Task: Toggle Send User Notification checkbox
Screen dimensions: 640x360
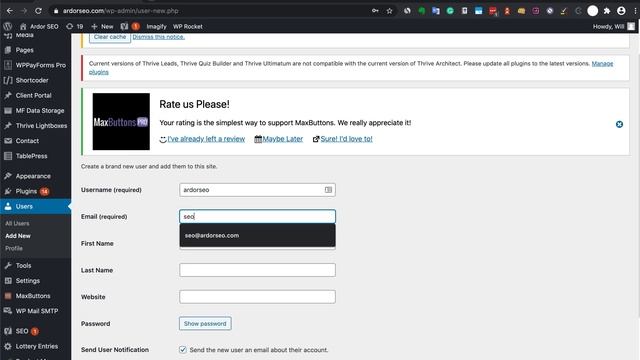Action: (x=182, y=349)
